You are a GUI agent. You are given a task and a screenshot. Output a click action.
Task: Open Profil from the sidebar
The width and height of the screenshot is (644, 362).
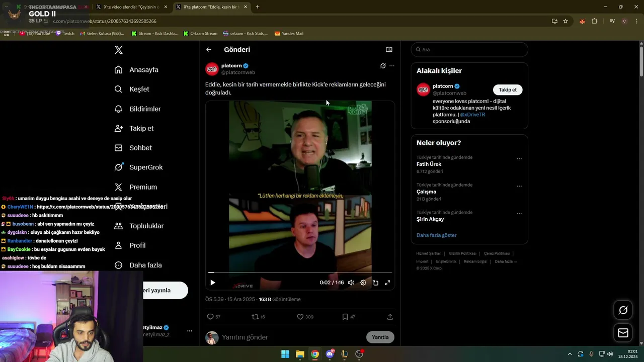[130, 245]
